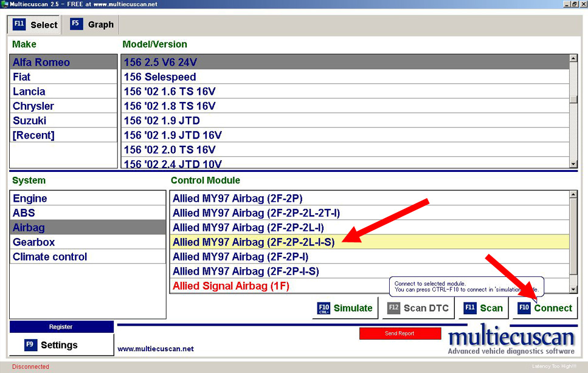This screenshot has width=588, height=373.
Task: Select model 156 Selespeed
Action: click(345, 77)
